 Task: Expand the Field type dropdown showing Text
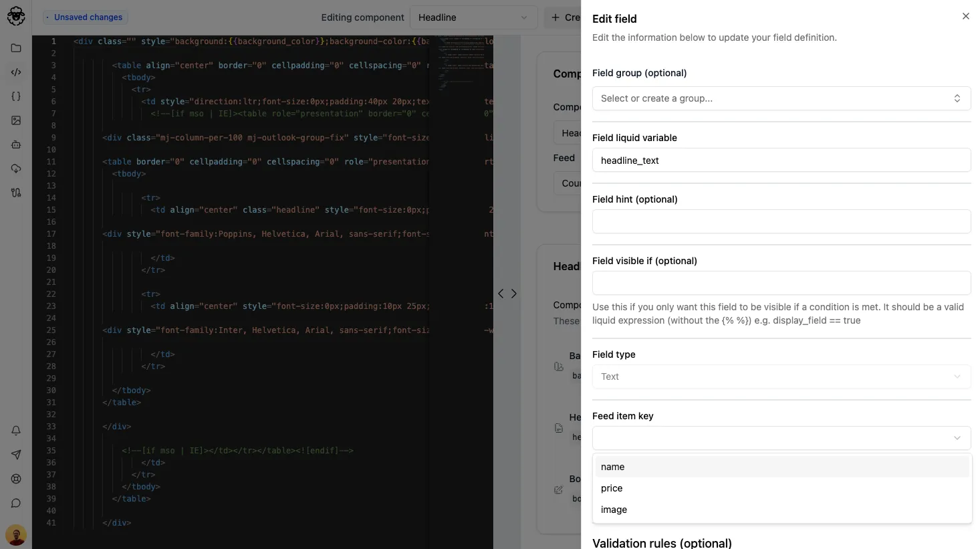pos(781,376)
